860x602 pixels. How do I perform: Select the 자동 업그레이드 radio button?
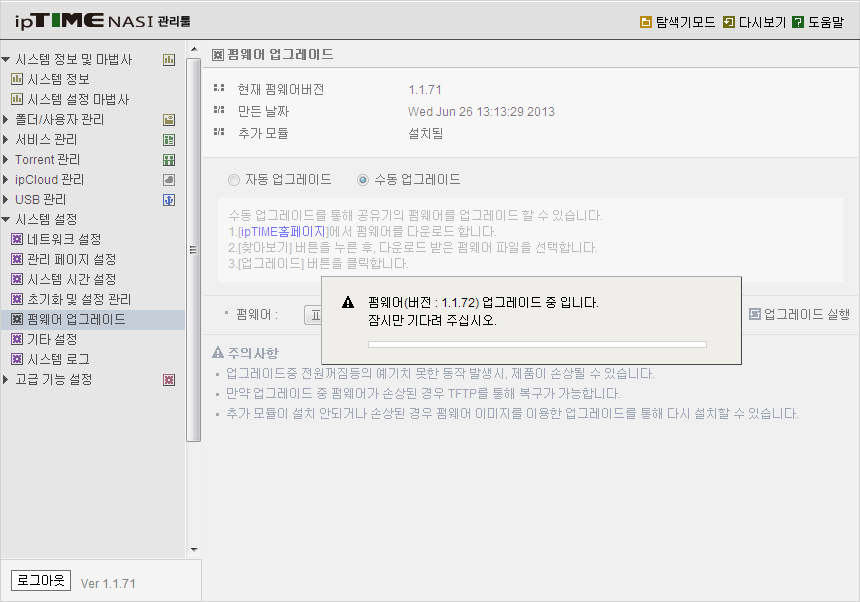click(234, 180)
